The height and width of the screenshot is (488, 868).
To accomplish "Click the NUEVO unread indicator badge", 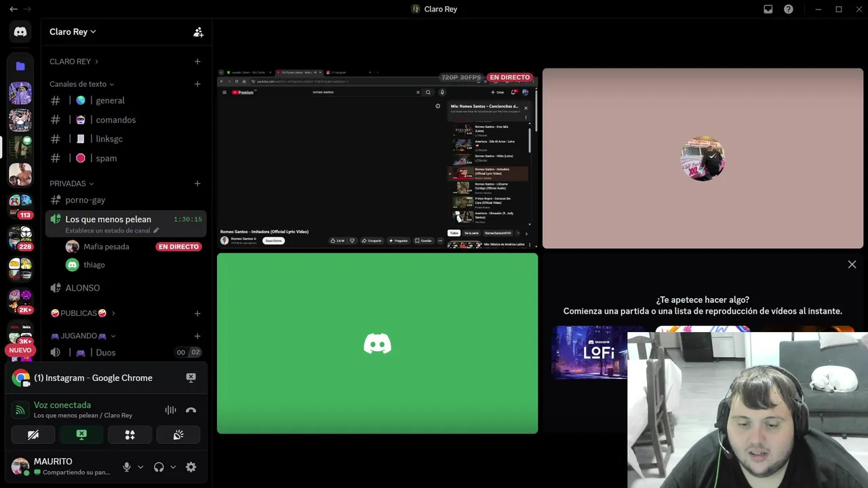I will point(20,350).
